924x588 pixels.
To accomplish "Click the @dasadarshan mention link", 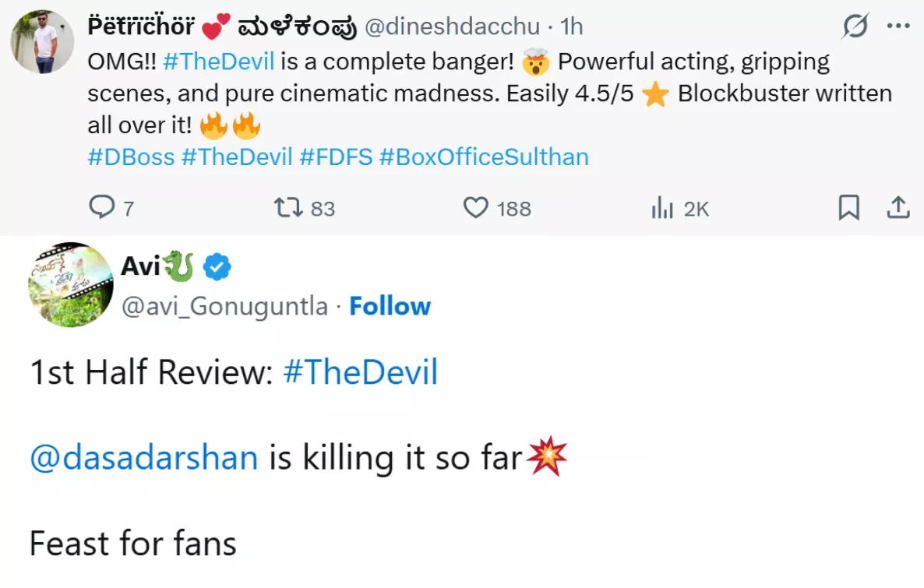I will click(x=144, y=458).
